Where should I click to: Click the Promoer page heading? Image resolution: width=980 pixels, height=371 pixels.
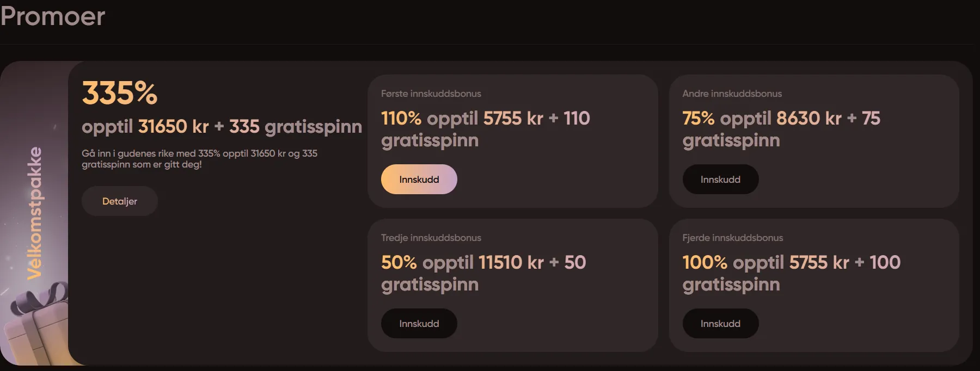pyautogui.click(x=52, y=16)
